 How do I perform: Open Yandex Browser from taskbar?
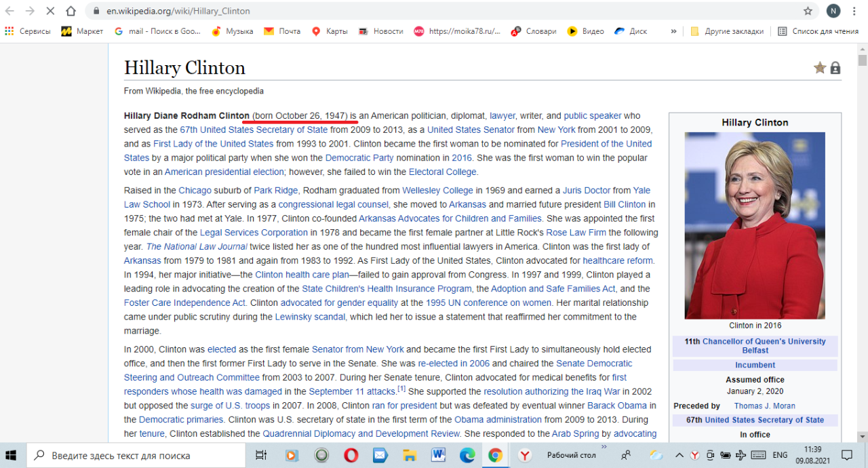[x=525, y=455]
